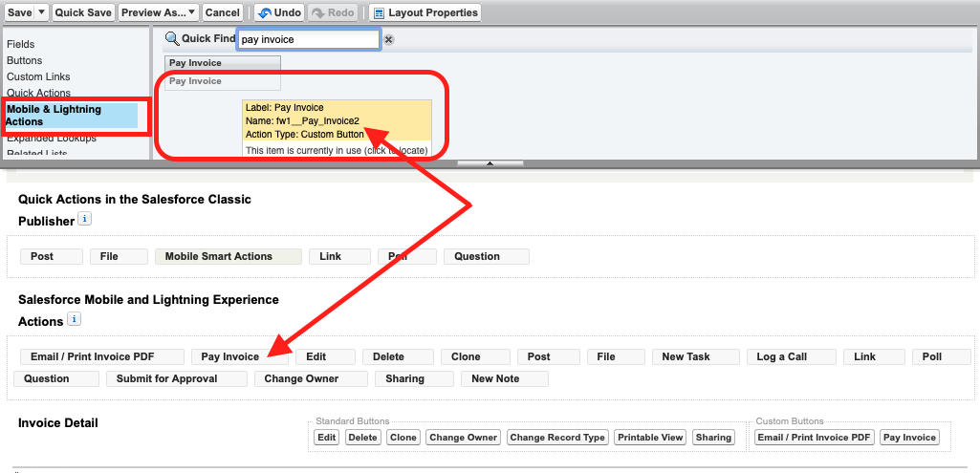The image size is (980, 473).
Task: Clear the Quick Find search text
Action: (389, 40)
